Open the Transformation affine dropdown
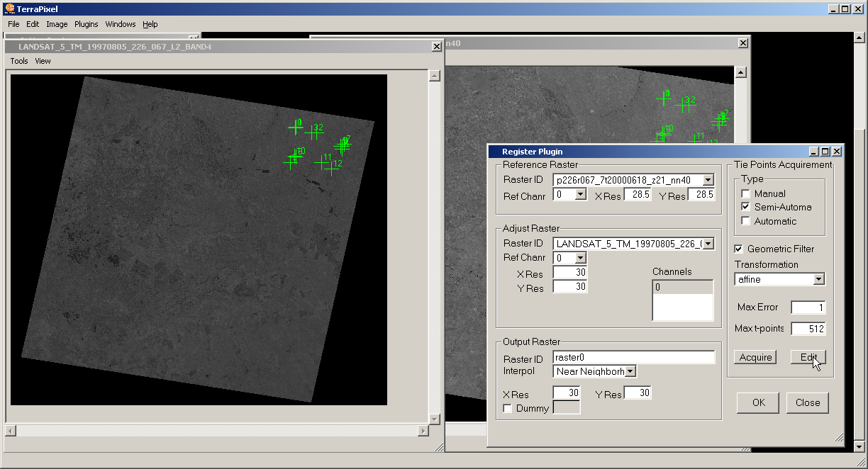 click(x=818, y=280)
